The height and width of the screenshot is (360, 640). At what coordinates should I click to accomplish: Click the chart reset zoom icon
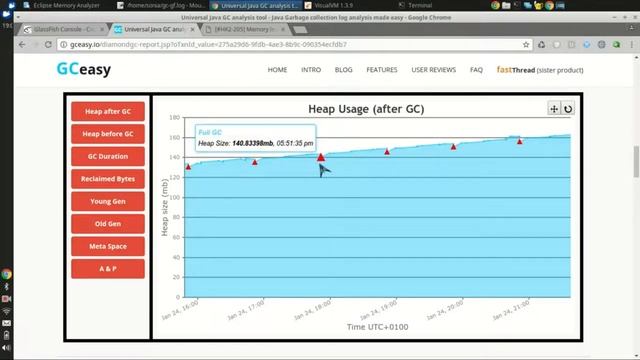pos(568,109)
